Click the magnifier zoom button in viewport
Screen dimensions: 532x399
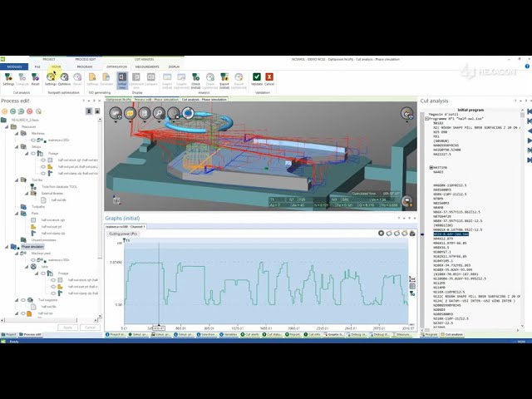[x=159, y=113]
